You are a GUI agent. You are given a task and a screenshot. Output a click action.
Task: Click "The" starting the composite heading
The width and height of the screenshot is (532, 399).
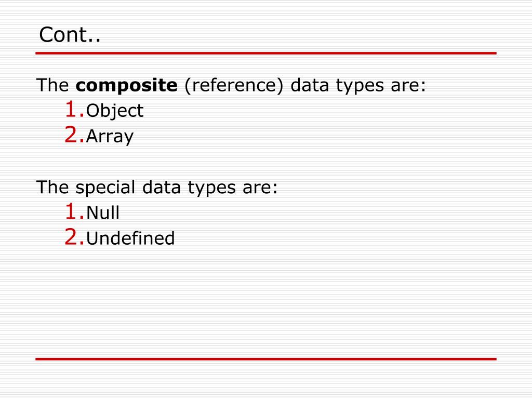52,86
